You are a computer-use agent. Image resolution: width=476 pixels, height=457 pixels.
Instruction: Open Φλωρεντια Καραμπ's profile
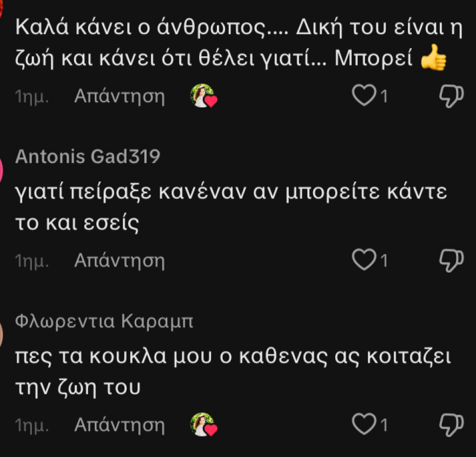pyautogui.click(x=103, y=320)
